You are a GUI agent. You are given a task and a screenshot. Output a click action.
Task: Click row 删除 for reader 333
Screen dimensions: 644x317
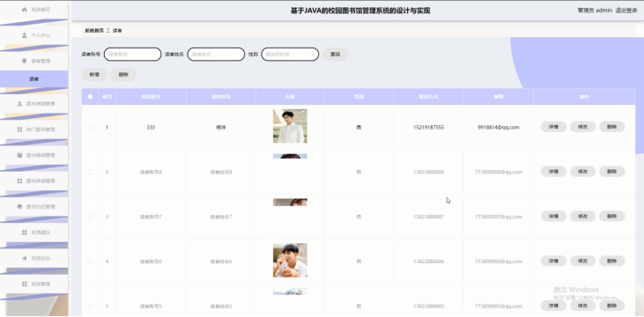click(612, 127)
